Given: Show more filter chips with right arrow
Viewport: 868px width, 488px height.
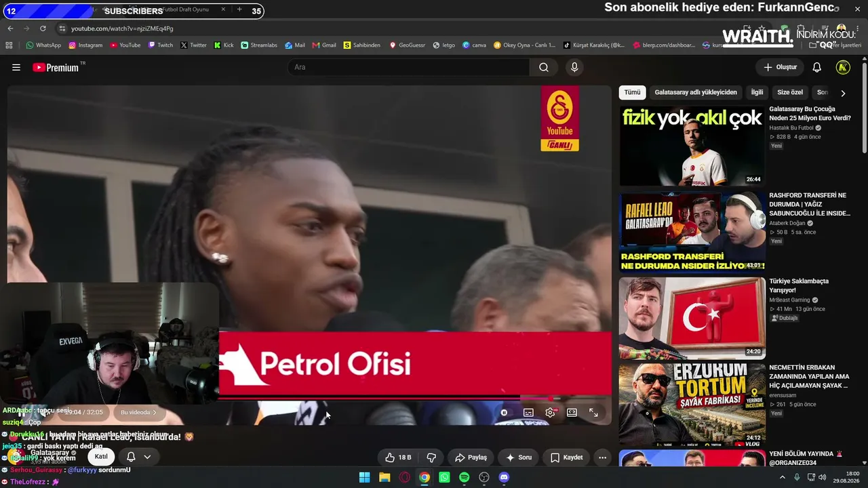Looking at the screenshot, I should pos(843,93).
